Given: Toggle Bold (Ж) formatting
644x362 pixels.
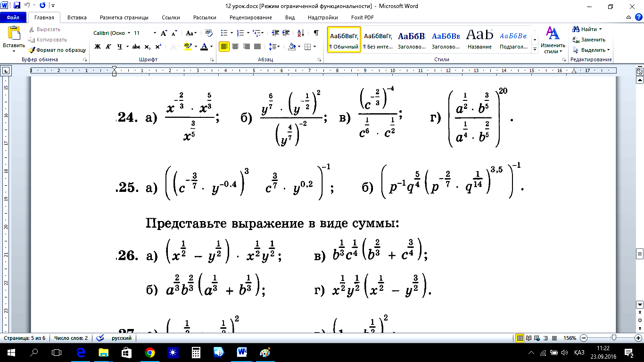Looking at the screenshot, I should tap(98, 47).
